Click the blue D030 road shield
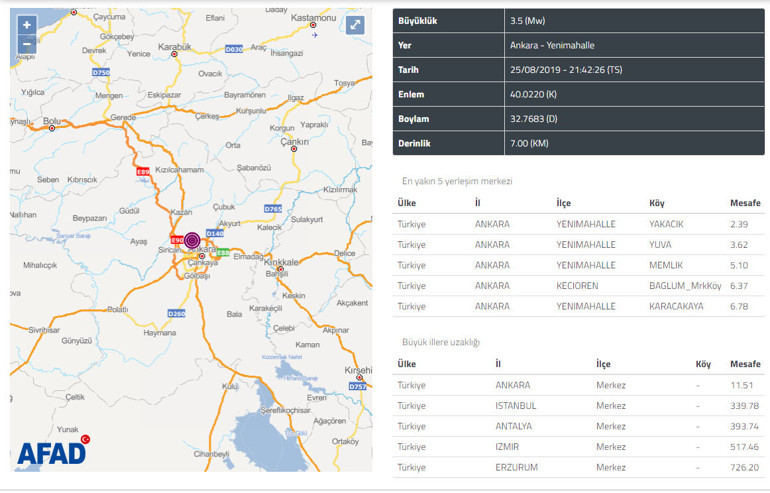This screenshot has height=493, width=770. 234,48
